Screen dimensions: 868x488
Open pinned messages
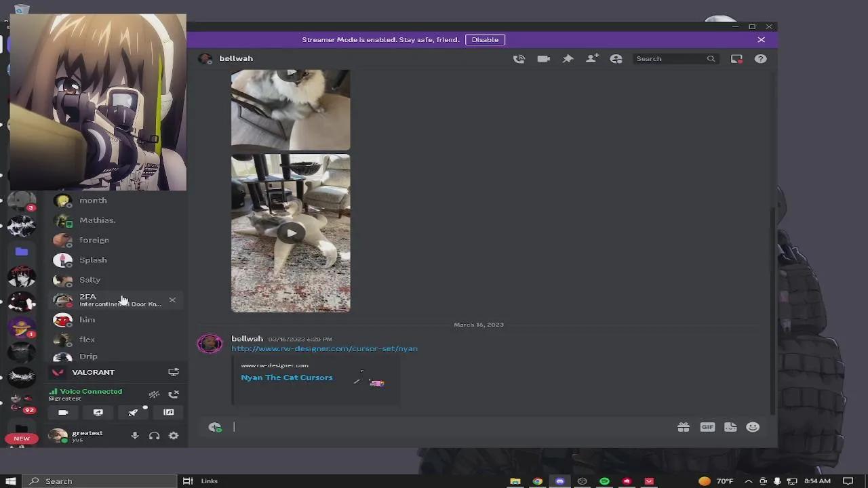tap(568, 59)
